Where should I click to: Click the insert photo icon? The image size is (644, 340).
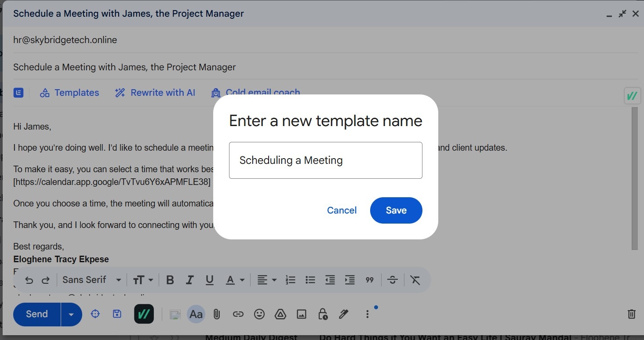tap(302, 314)
